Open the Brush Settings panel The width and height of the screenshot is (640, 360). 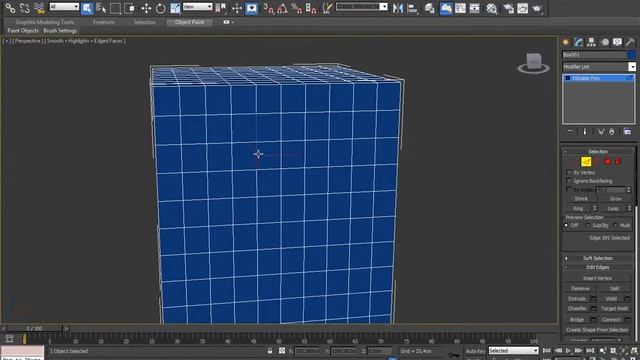pyautogui.click(x=60, y=31)
